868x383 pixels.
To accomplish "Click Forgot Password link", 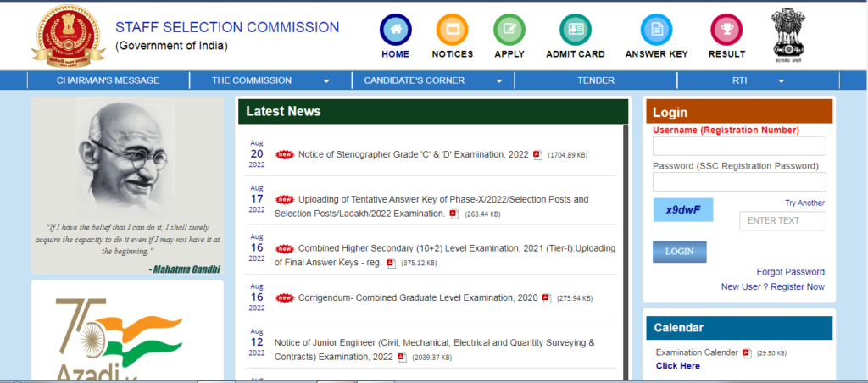I will (791, 272).
